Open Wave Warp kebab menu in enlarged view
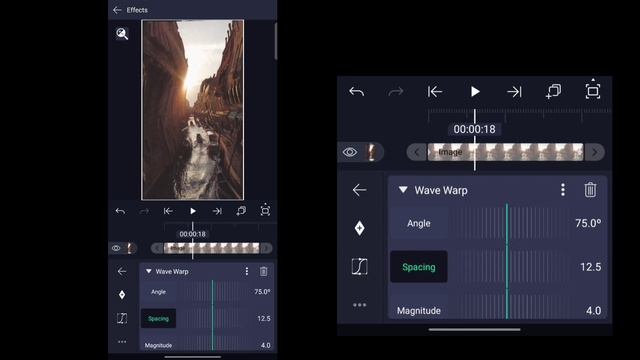 click(563, 190)
